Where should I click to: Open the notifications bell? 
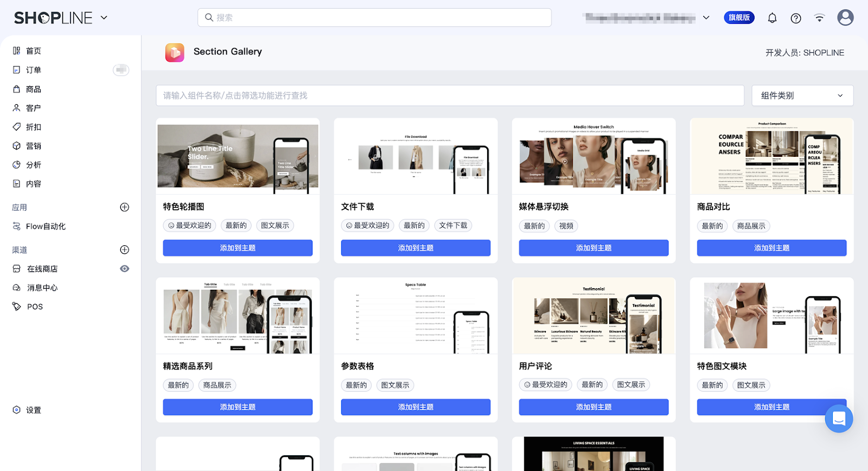pos(772,18)
